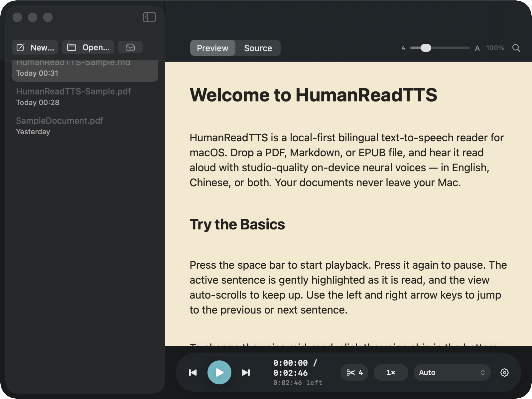Click the large A increase font icon
The width and height of the screenshot is (532, 399).
coord(477,48)
